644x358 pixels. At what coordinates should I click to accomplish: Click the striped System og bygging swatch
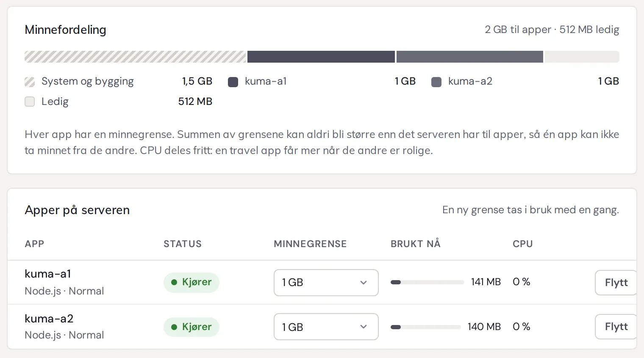30,82
